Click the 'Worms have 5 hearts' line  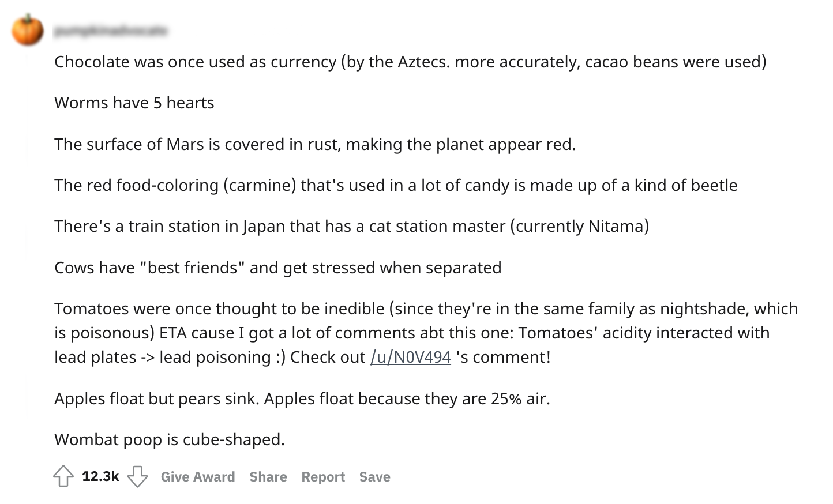pyautogui.click(x=134, y=103)
